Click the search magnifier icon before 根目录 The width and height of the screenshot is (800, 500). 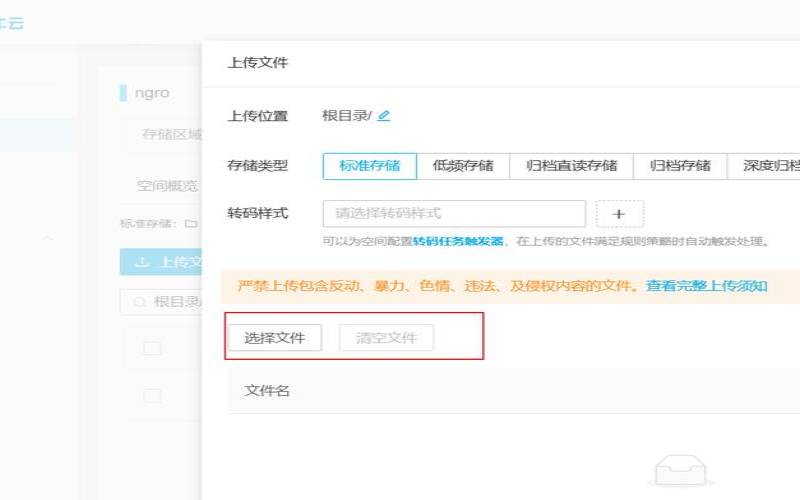[141, 301]
